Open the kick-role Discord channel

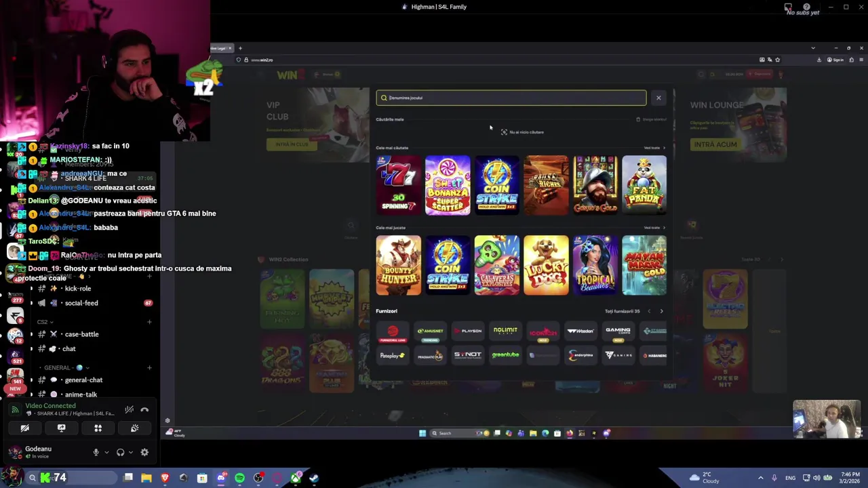tap(77, 289)
